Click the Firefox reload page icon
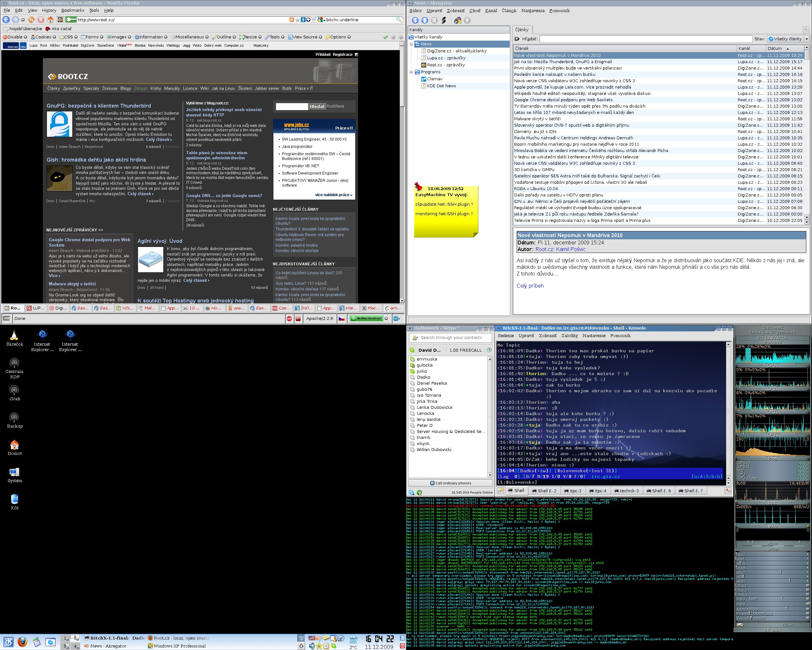 click(x=32, y=20)
